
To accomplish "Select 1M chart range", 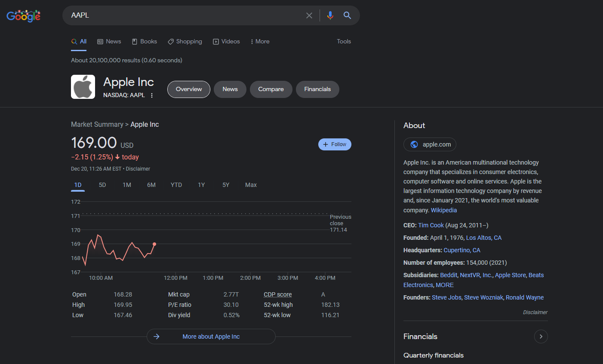I will [127, 185].
